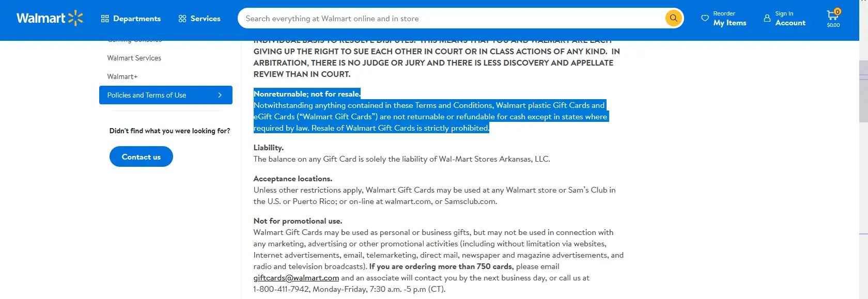This screenshot has width=868, height=299.
Task: Select Walmart+ in sidebar
Action: point(122,76)
